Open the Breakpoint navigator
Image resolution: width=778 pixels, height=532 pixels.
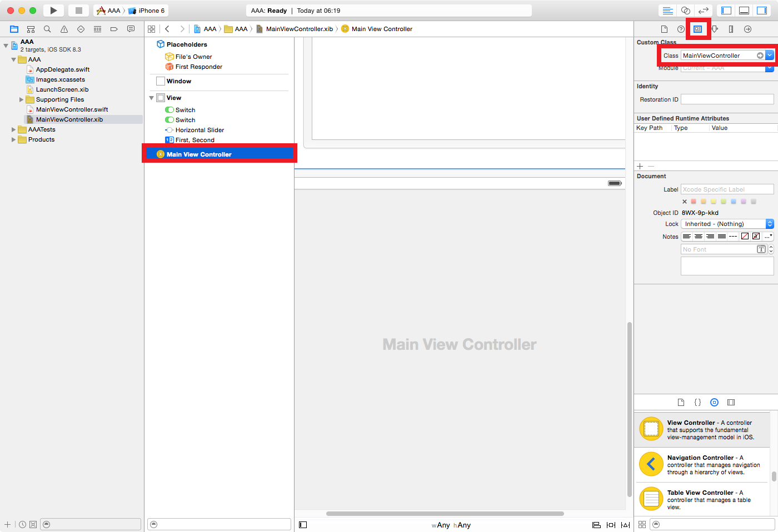pyautogui.click(x=114, y=29)
